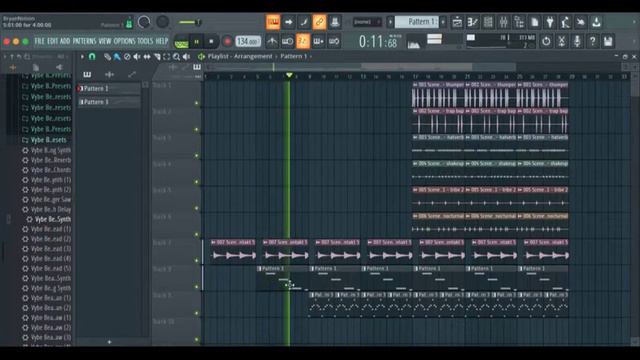Open Playlist - Arrangement breadcrumb menu

click(240, 56)
